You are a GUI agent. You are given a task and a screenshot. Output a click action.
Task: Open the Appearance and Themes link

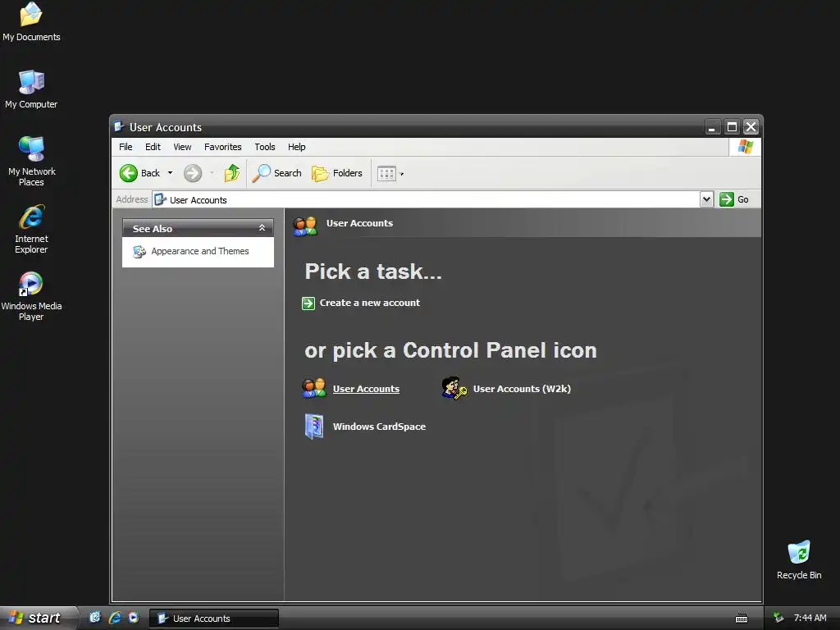pos(200,251)
